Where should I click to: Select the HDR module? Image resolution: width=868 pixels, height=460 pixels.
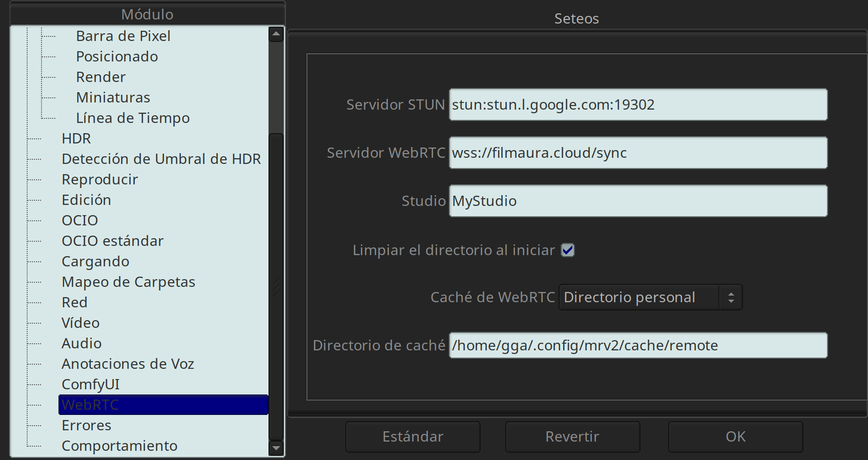76,138
